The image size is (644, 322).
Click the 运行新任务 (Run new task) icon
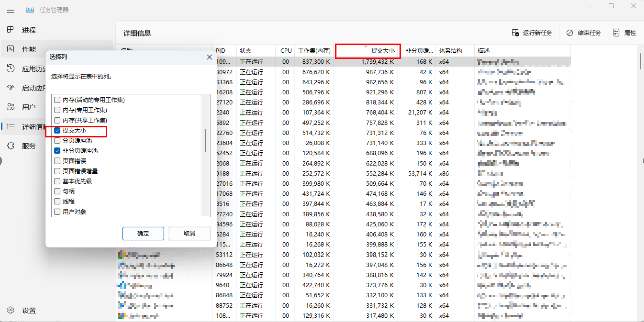click(515, 33)
